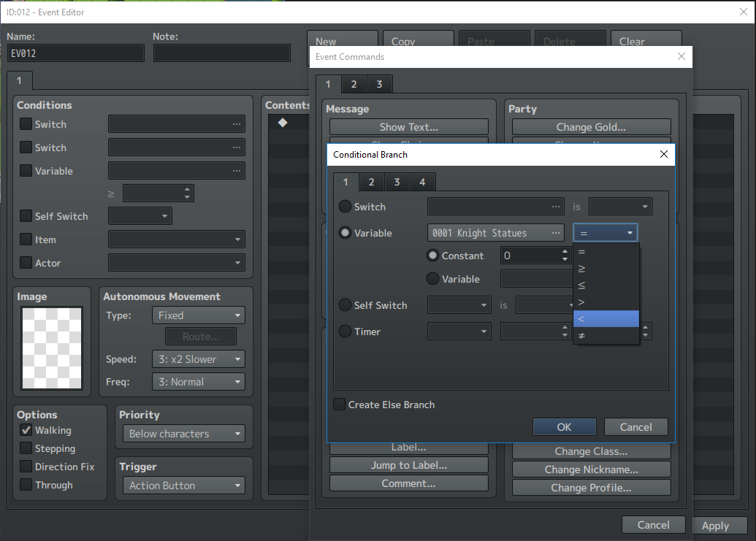Image resolution: width=756 pixels, height=541 pixels.
Task: Toggle Variable condition checkbox in Event Editor
Action: [26, 171]
